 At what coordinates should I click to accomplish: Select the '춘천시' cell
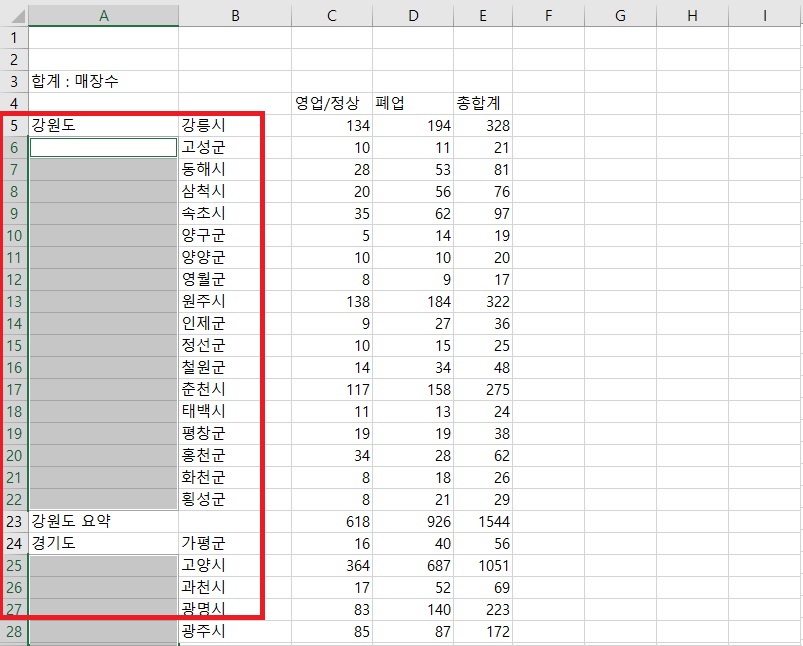pyautogui.click(x=235, y=390)
